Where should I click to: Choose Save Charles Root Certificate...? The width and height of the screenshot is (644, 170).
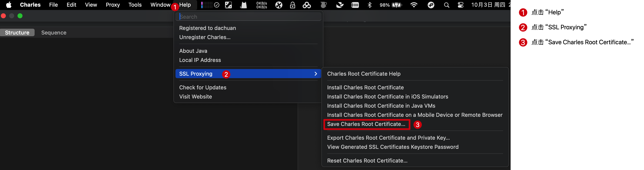(366, 124)
